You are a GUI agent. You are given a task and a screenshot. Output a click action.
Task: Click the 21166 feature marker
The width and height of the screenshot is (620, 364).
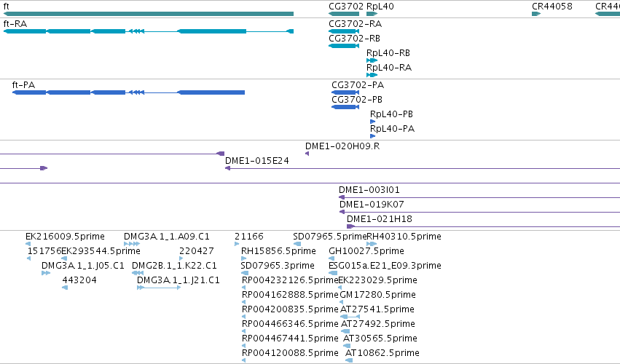[x=237, y=244]
